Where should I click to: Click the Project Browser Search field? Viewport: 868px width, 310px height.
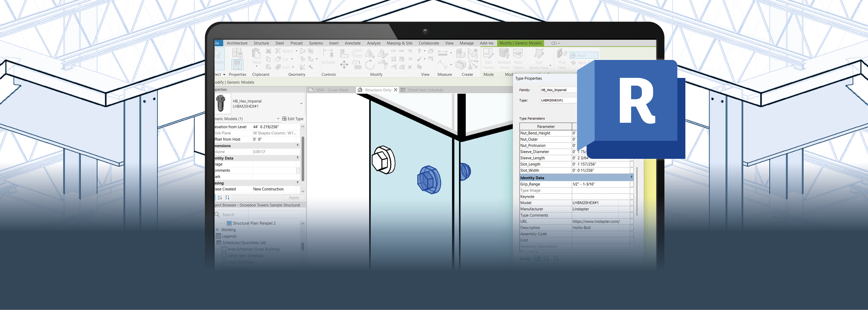pyautogui.click(x=259, y=215)
